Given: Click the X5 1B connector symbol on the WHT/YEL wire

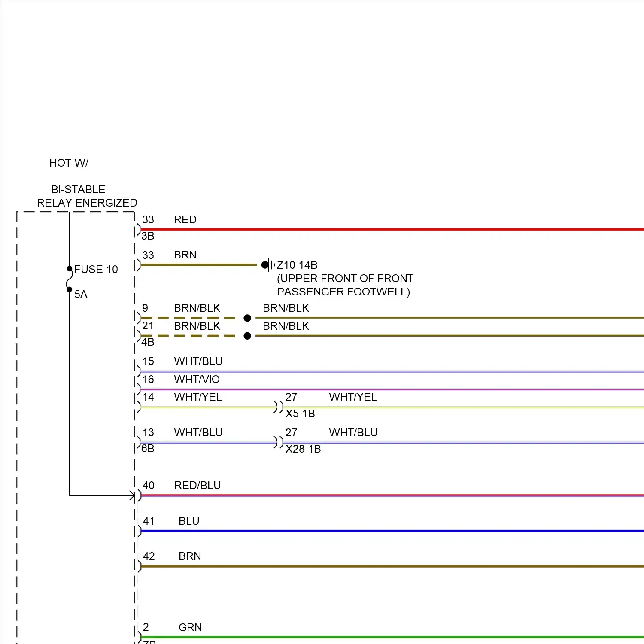Looking at the screenshot, I should tap(279, 407).
